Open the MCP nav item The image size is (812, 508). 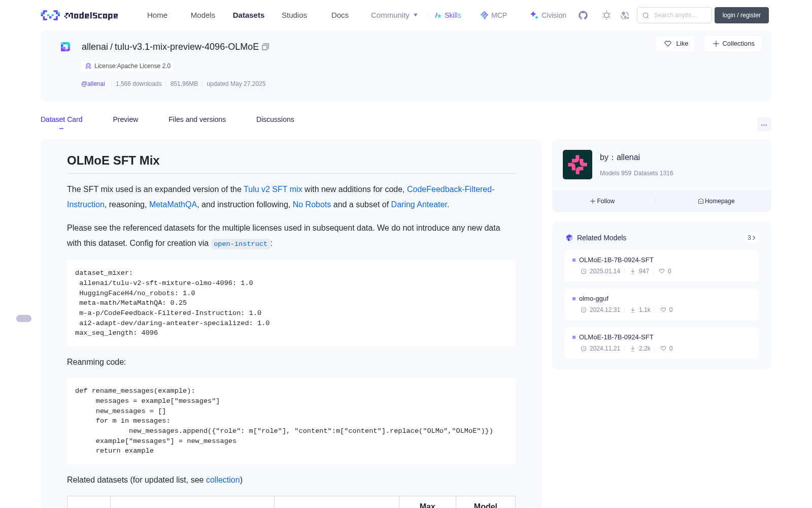[494, 15]
